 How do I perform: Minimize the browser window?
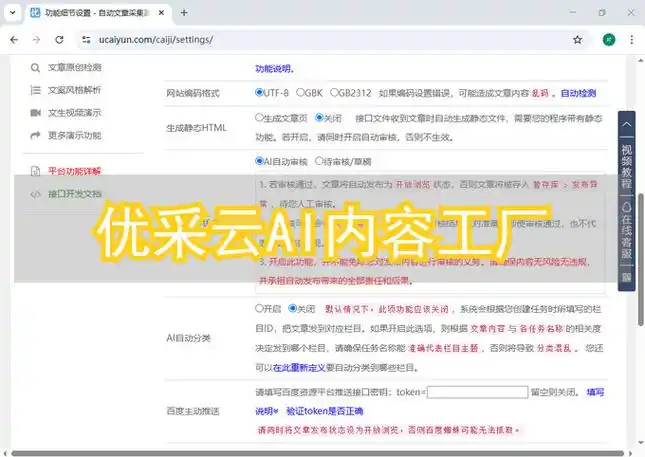[573, 13]
